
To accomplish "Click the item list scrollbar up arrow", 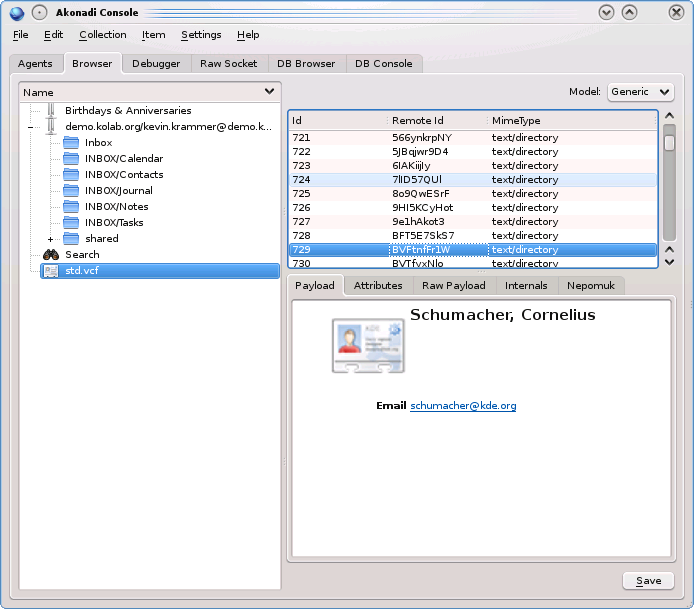I will pos(669,116).
